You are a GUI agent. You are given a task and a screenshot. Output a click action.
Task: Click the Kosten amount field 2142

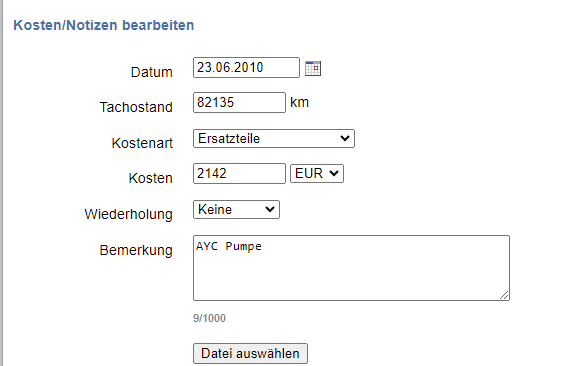click(239, 173)
